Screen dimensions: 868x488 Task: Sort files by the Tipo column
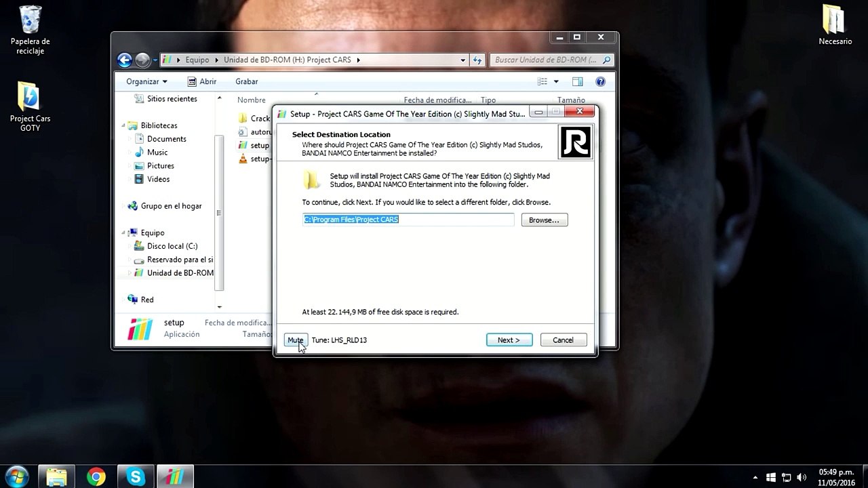[488, 100]
